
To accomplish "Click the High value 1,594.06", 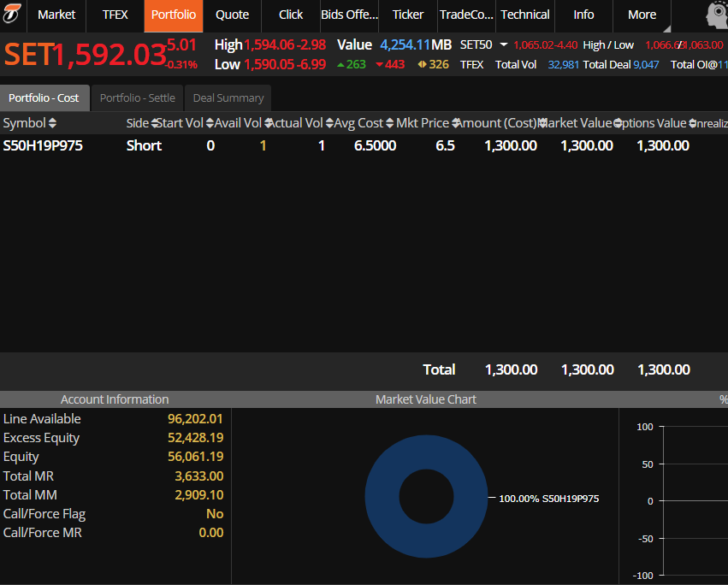I will pyautogui.click(x=269, y=44).
